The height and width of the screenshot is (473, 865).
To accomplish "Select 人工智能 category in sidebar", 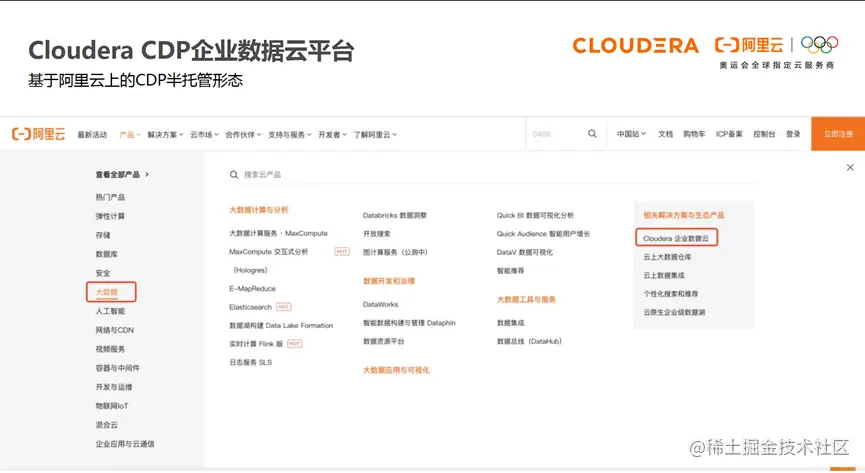I will (110, 311).
